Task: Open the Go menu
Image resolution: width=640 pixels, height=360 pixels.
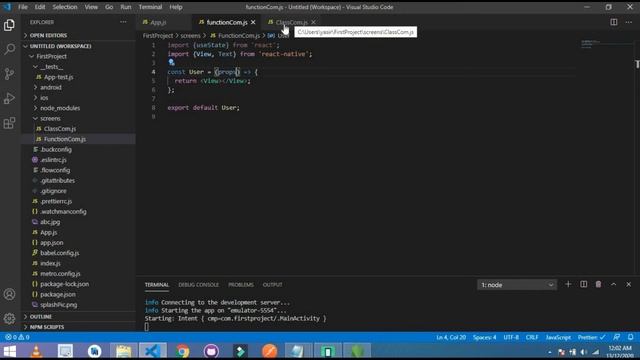Action: 109,7
